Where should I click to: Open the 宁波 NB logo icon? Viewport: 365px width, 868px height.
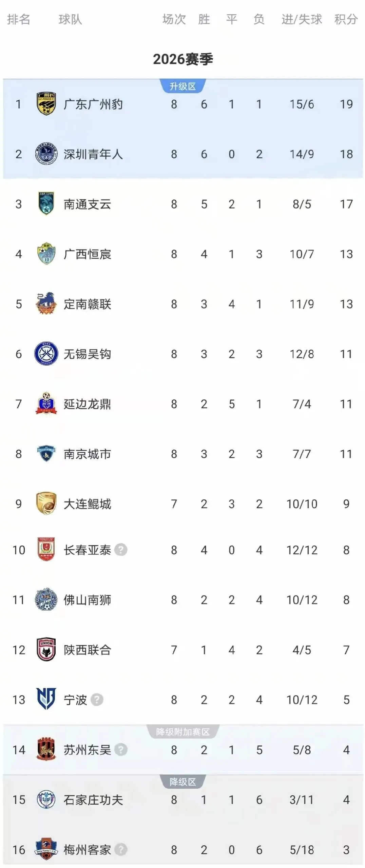[46, 699]
